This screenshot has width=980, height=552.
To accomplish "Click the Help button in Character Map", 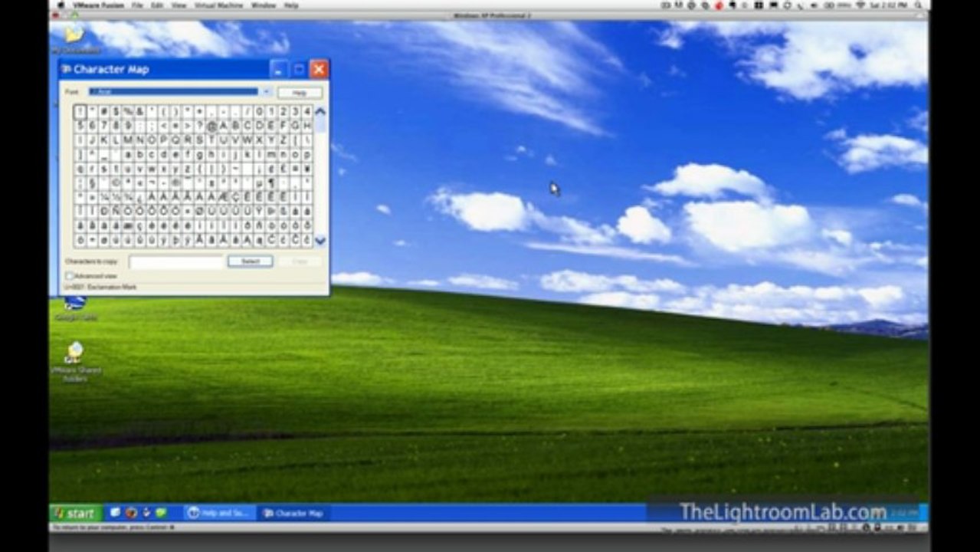I will (x=300, y=92).
